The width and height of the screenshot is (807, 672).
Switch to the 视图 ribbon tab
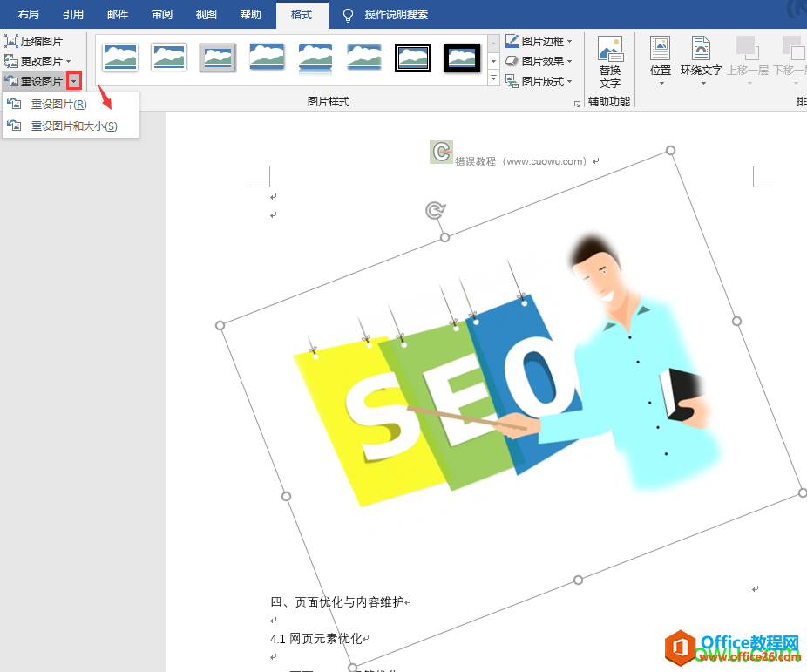tap(207, 15)
